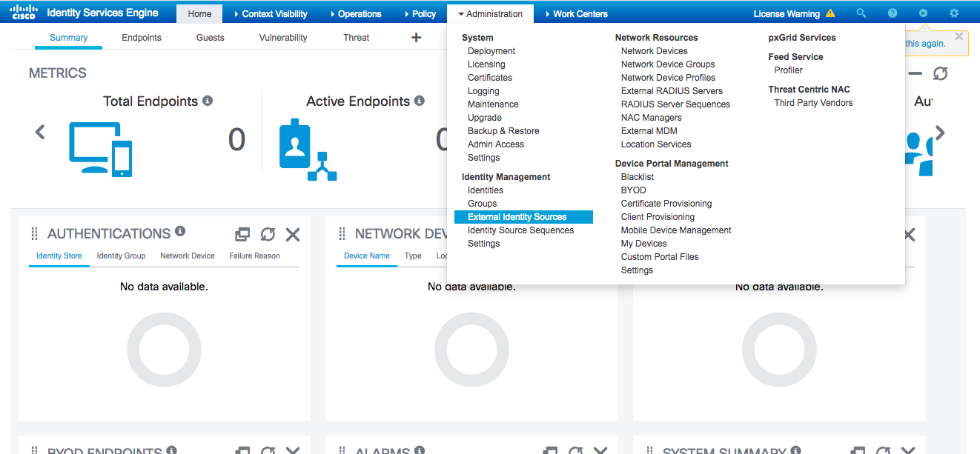This screenshot has height=454, width=980.
Task: Expand the Policy menu
Action: 420,14
